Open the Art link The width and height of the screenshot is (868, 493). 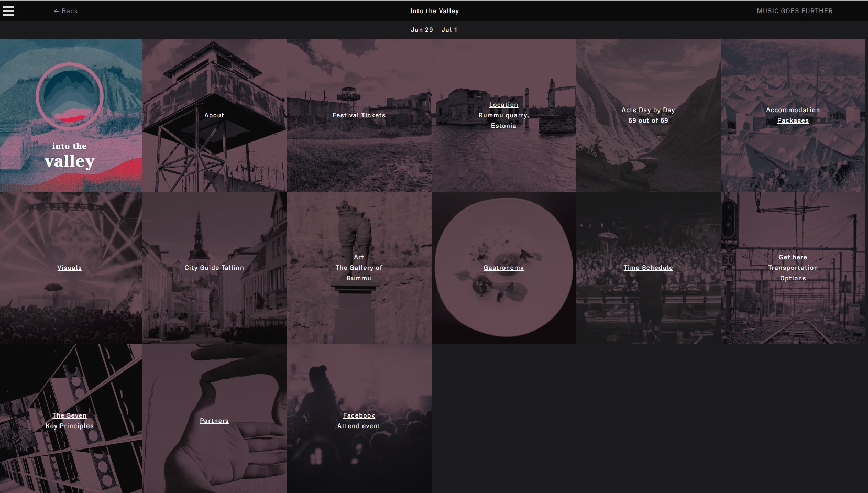pos(359,257)
